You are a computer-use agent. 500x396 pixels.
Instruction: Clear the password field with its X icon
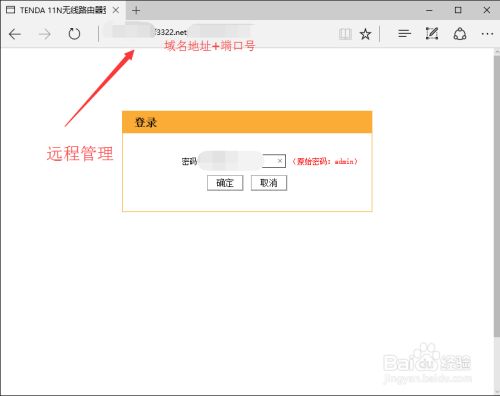point(280,161)
